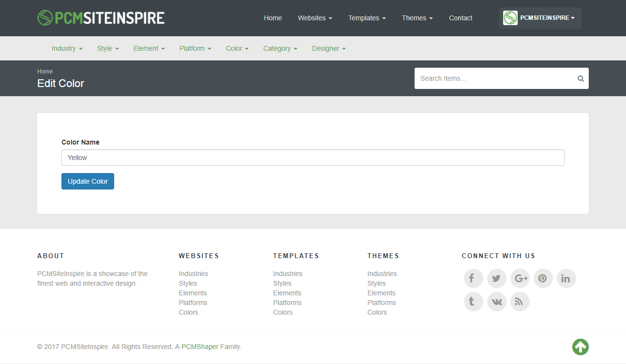Open the Pinterest social icon

click(543, 278)
